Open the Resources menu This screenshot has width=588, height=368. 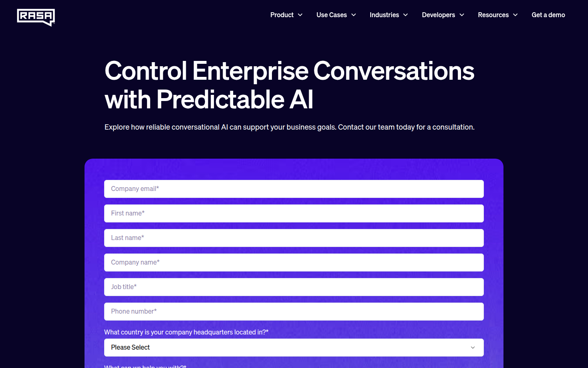tap(493, 15)
